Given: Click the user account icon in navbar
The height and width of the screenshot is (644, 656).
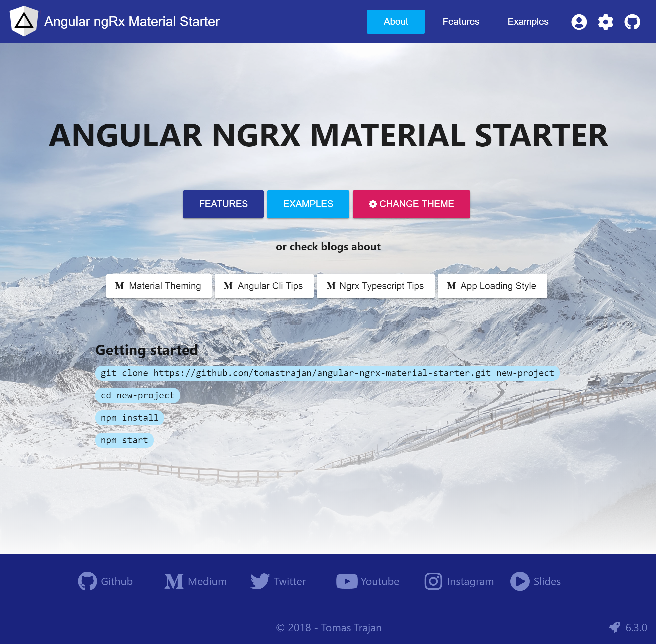Looking at the screenshot, I should pyautogui.click(x=579, y=21).
